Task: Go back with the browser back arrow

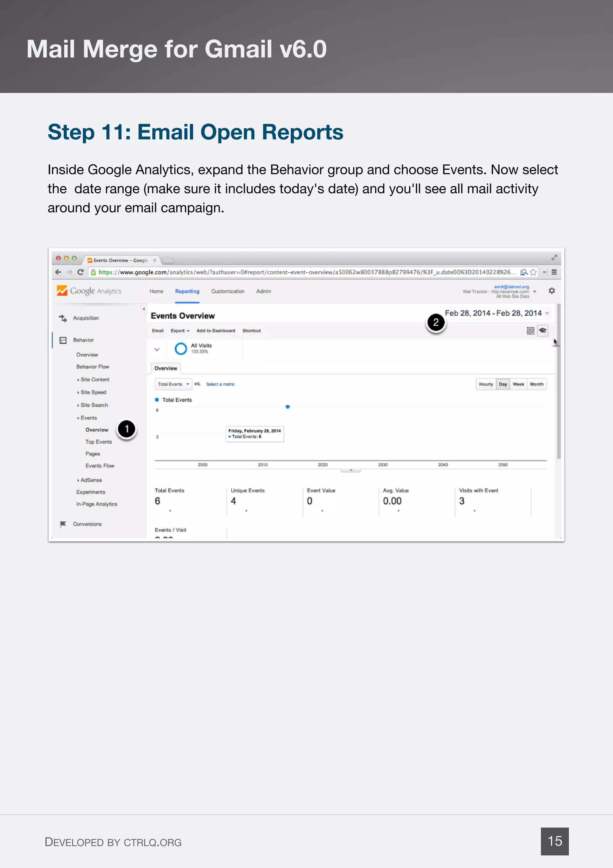Action: click(x=58, y=272)
